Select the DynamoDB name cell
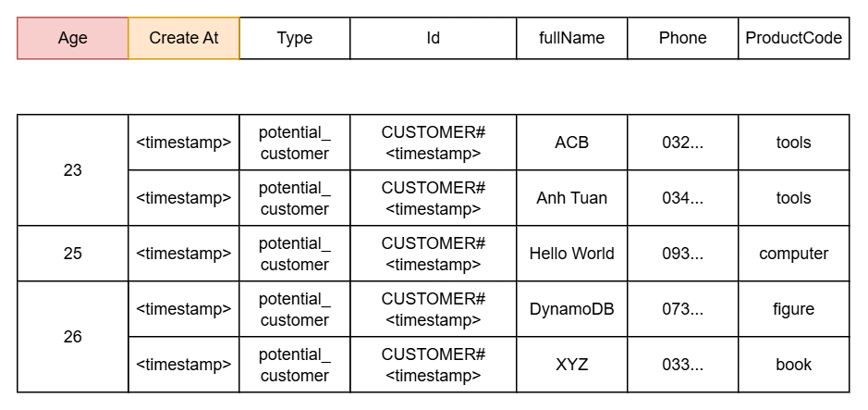The width and height of the screenshot is (868, 410). (x=571, y=309)
